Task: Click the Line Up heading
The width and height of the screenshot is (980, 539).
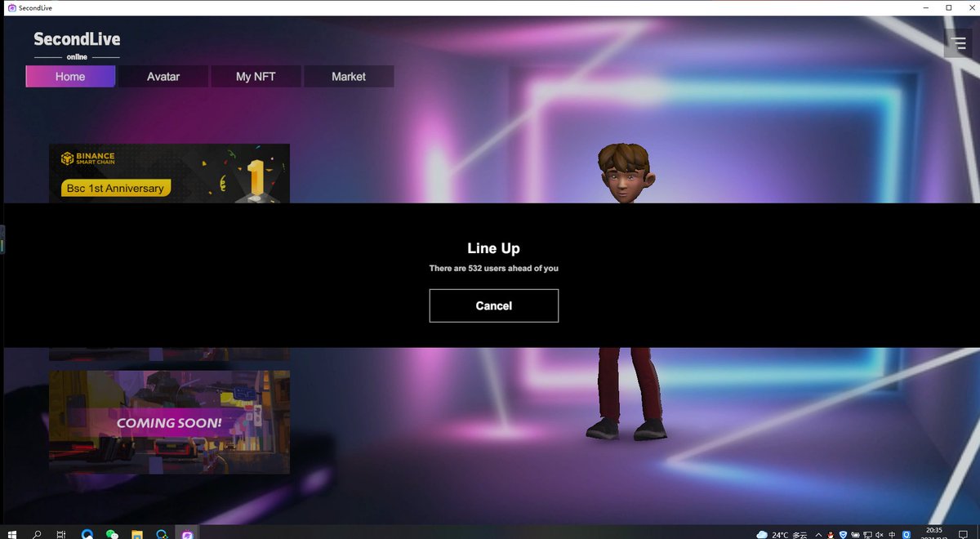Action: point(493,248)
